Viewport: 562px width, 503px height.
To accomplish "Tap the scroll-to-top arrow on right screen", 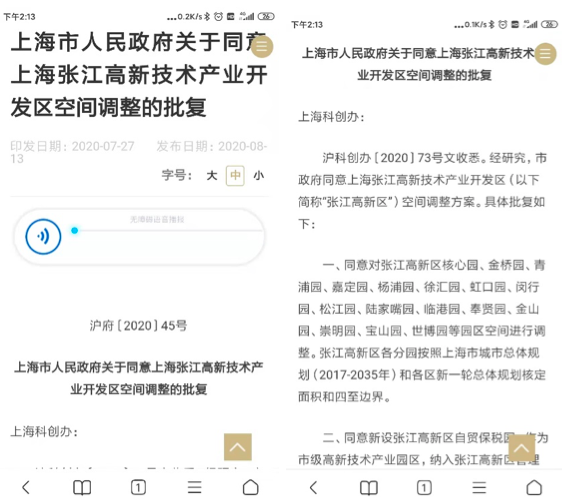I will [521, 448].
